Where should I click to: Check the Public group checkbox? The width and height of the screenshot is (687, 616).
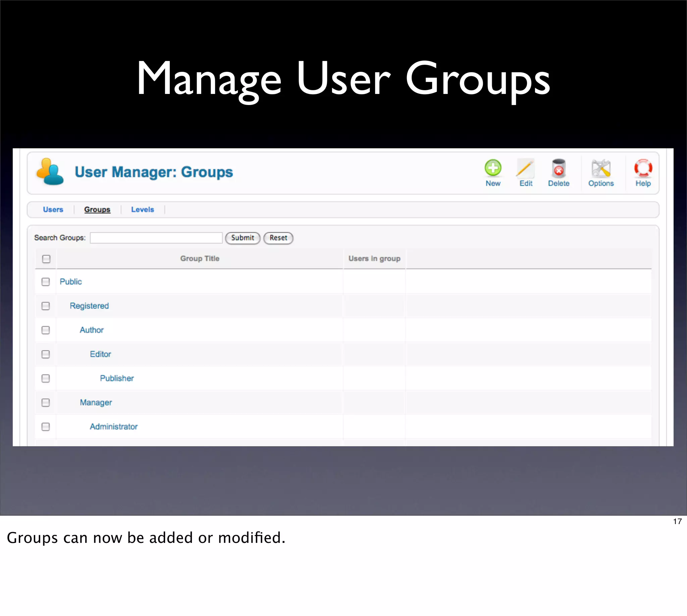tap(46, 281)
